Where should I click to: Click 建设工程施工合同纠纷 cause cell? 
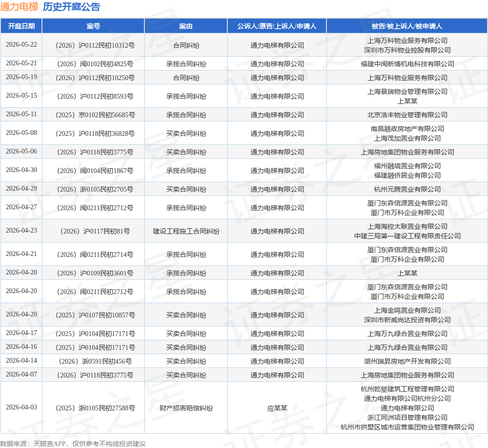click(186, 231)
